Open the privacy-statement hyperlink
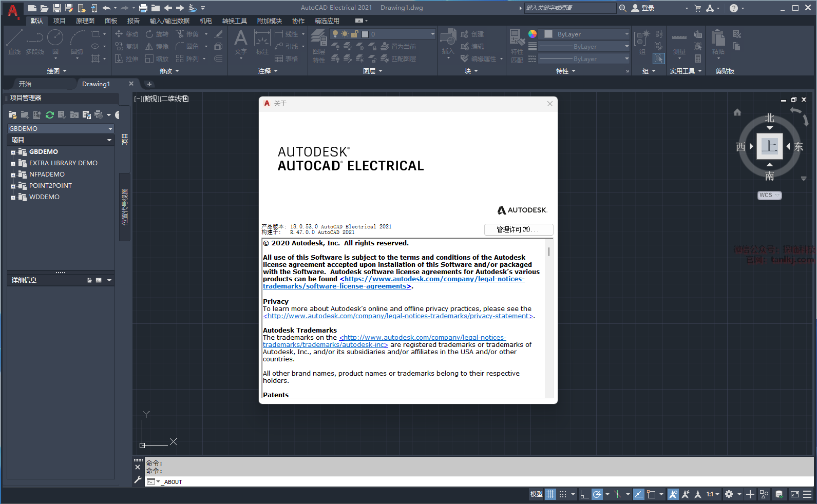The height and width of the screenshot is (504, 817). tap(398, 316)
